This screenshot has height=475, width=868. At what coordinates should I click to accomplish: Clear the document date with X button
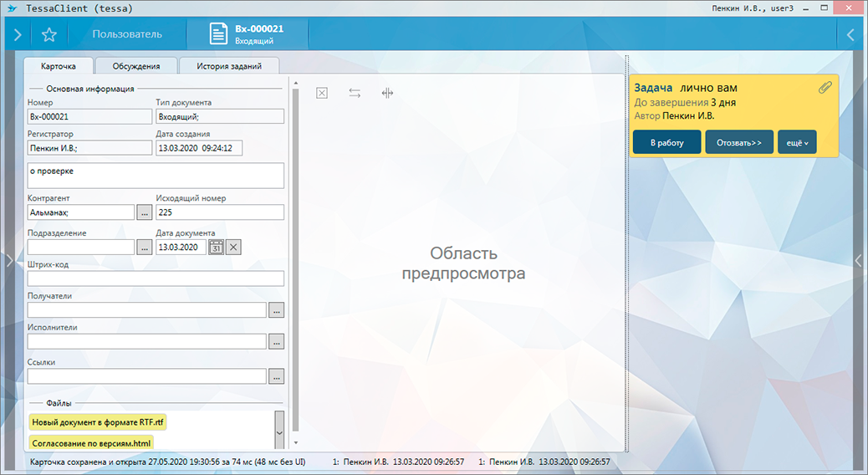click(x=234, y=247)
